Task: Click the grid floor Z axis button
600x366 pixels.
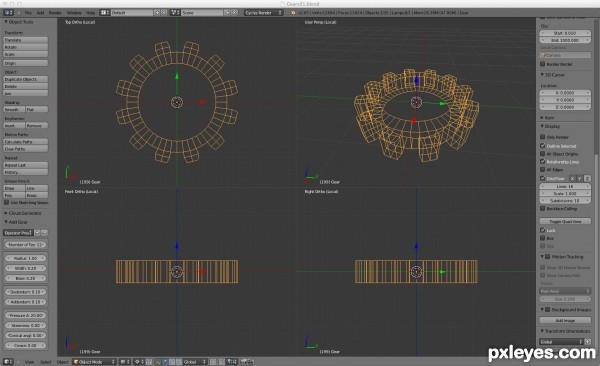Action: click(x=587, y=178)
